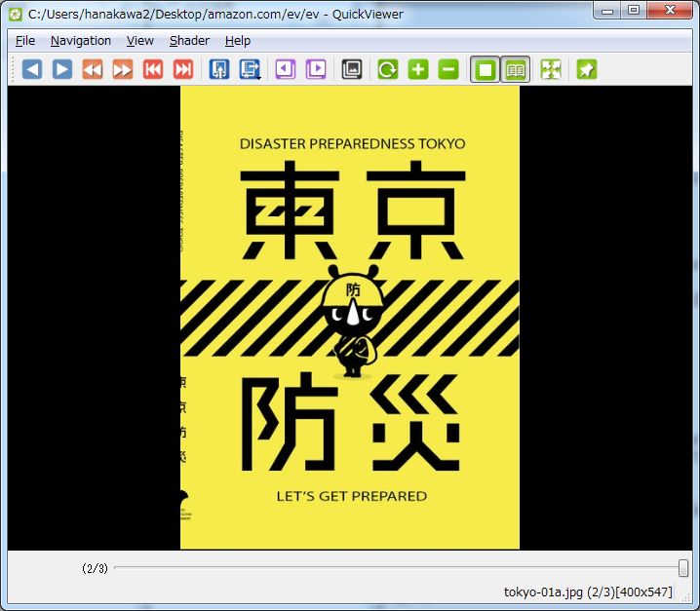Minimize the QuickViewer window

tap(607, 11)
